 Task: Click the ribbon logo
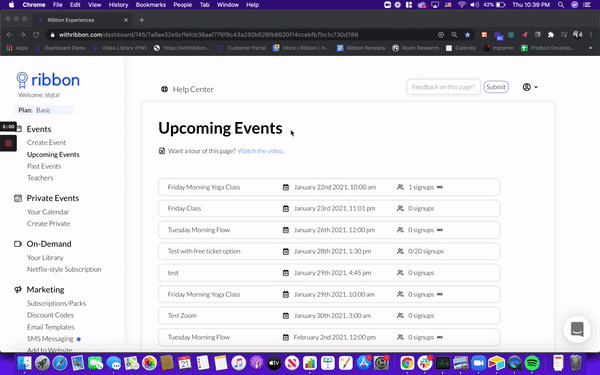point(48,80)
